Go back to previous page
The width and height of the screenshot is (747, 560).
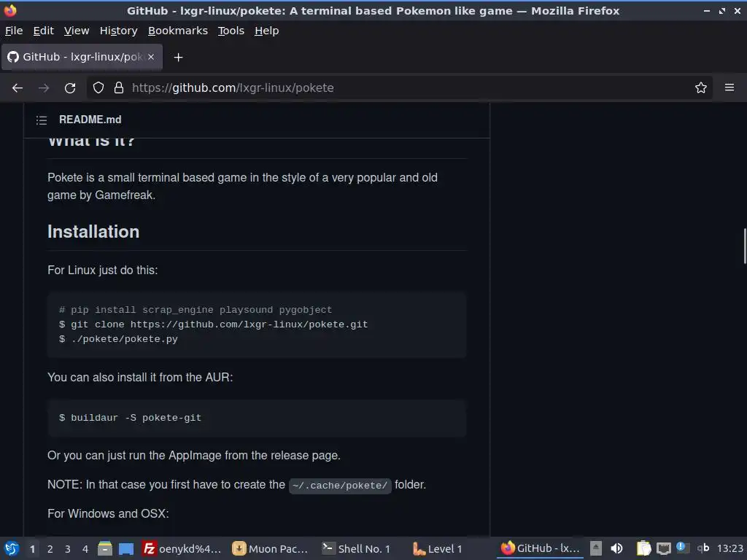(18, 87)
